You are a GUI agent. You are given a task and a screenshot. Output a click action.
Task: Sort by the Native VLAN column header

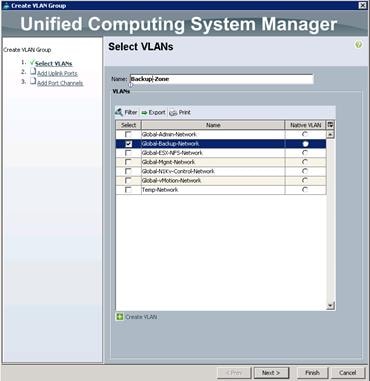click(x=305, y=125)
